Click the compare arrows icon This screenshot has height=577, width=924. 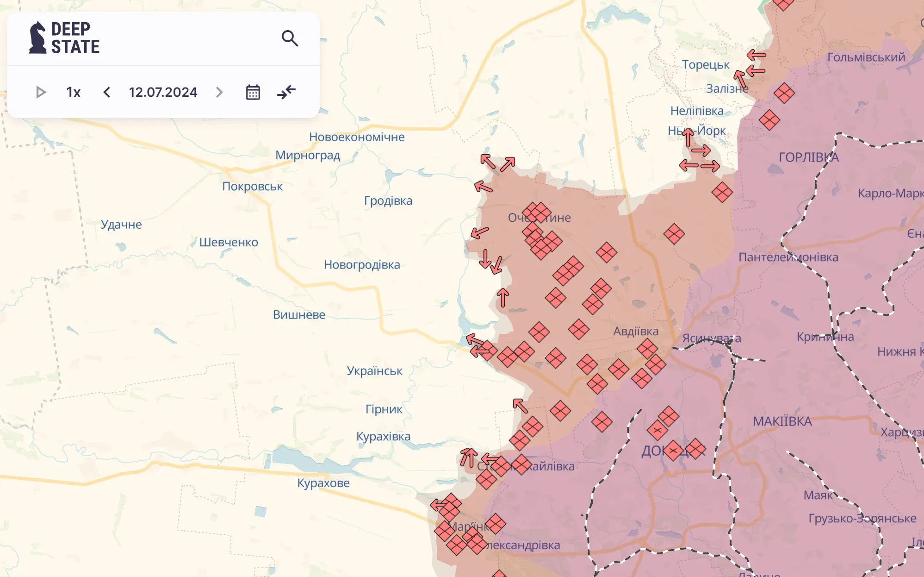(286, 92)
